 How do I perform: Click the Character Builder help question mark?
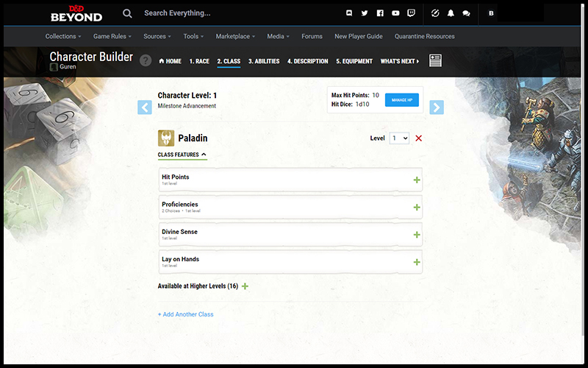pos(146,61)
